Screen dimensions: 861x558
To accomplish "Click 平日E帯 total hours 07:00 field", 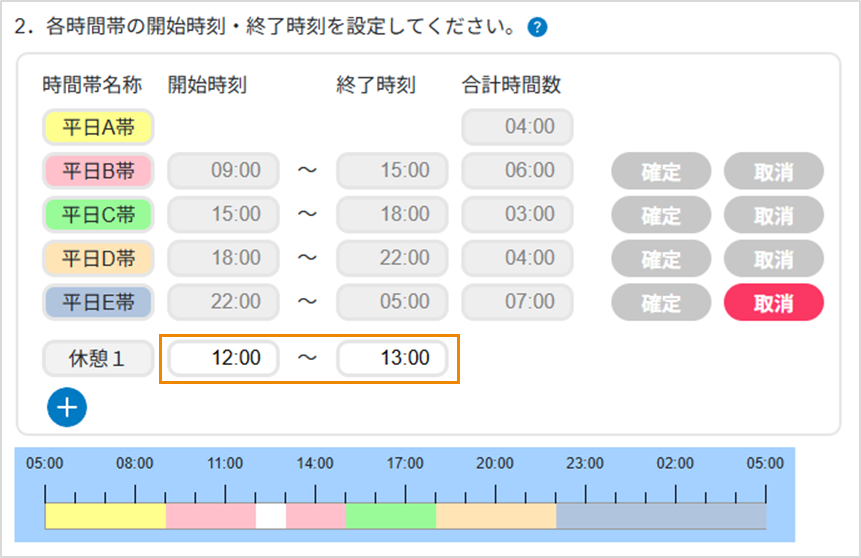I will pyautogui.click(x=517, y=302).
